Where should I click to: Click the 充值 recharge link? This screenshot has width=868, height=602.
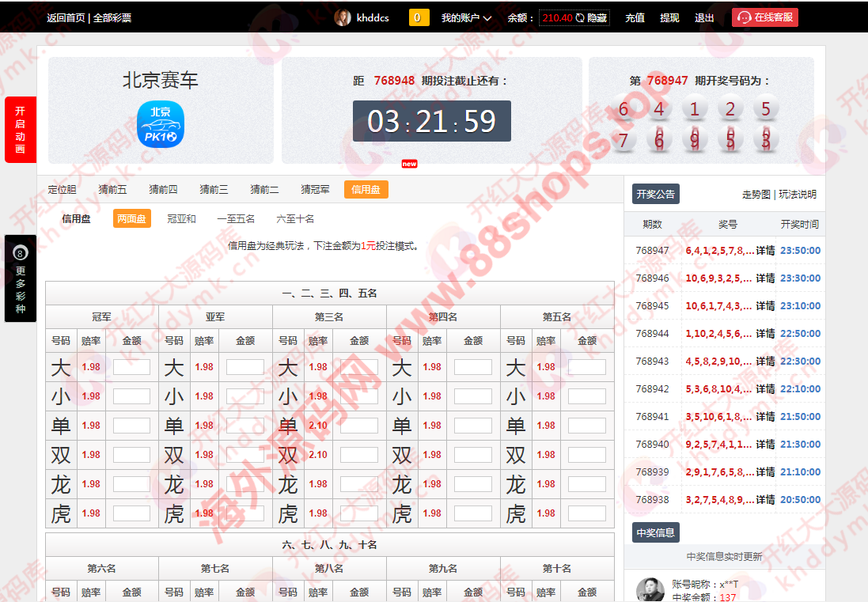click(635, 18)
